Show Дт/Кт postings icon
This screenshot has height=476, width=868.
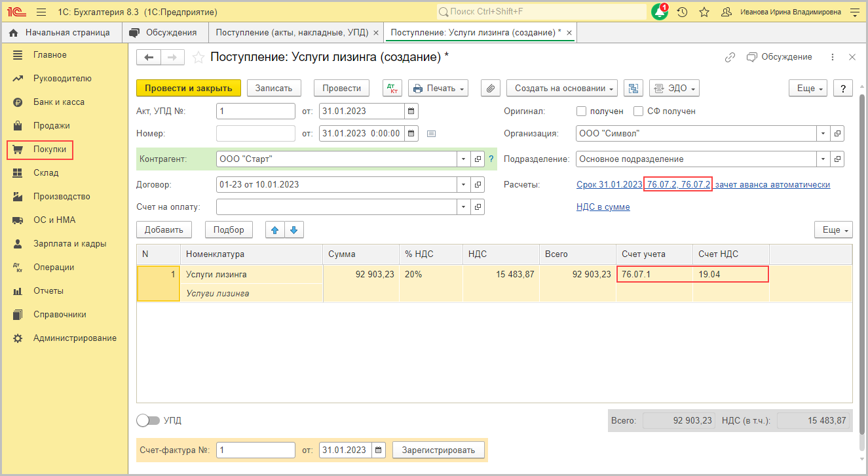click(x=392, y=88)
